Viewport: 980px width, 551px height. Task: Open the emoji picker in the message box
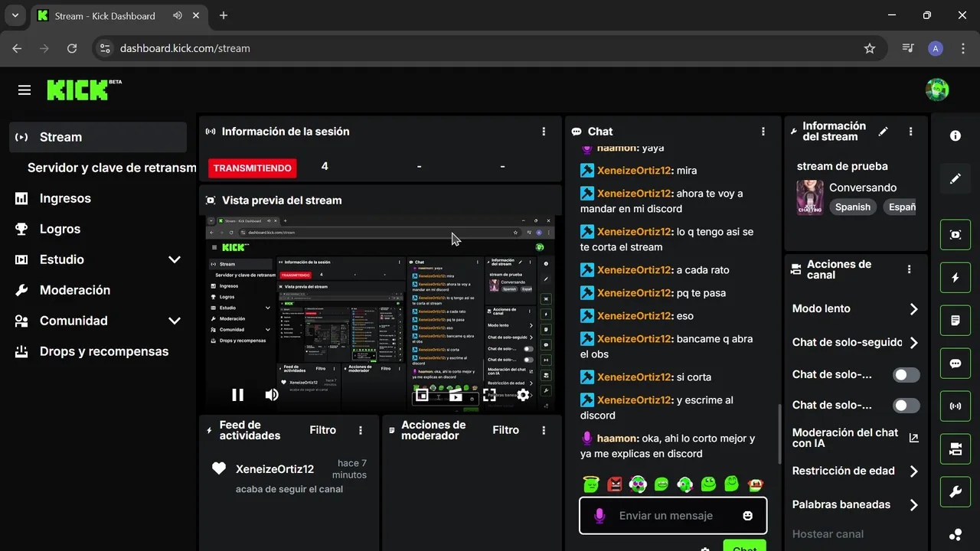click(748, 516)
